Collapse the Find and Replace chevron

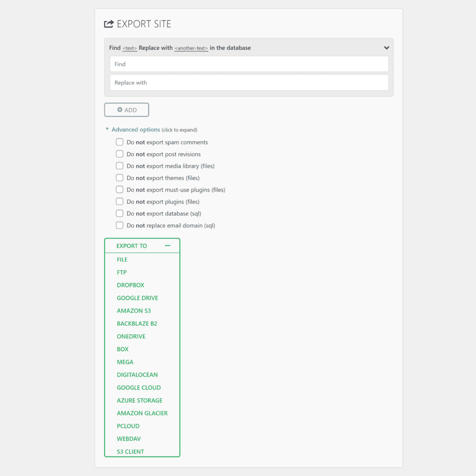pyautogui.click(x=386, y=48)
